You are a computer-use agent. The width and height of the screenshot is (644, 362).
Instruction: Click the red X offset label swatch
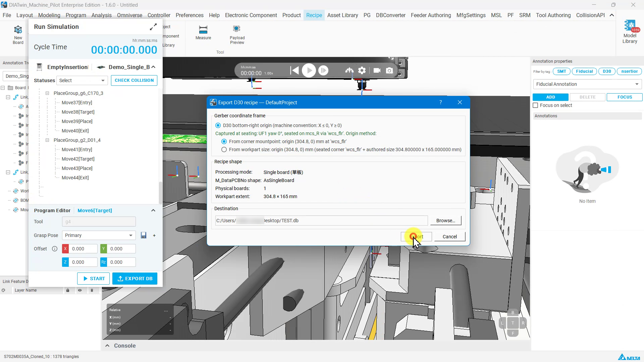click(65, 249)
